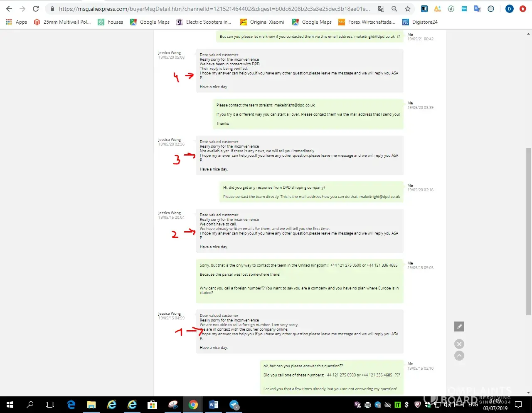
Task: Open Task View on the taskbar
Action: coord(50,404)
